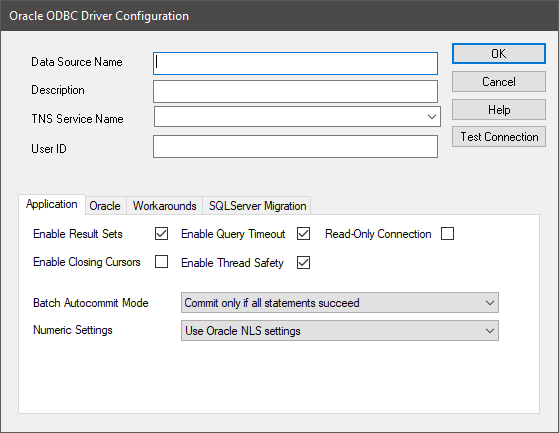559x433 pixels.
Task: Click the Description label text
Action: click(x=58, y=90)
